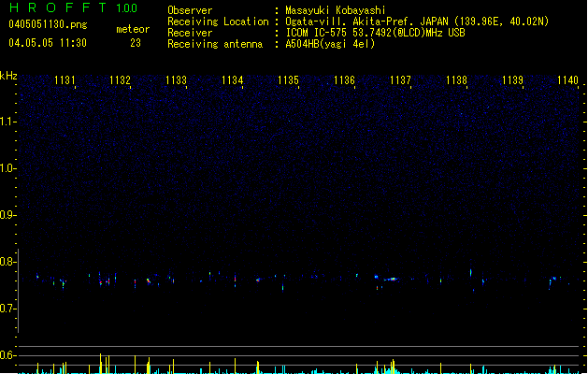This screenshot has width=588, height=374.
Task: Click the HROFFT 1.0.0 title text
Action: [x=74, y=7]
